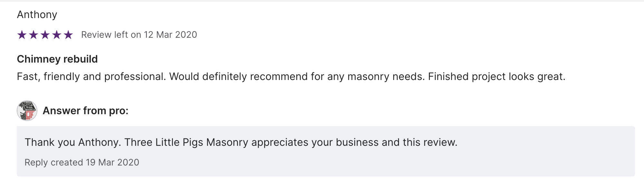
Task: Click the "Review left on" label
Action: [x=111, y=35]
